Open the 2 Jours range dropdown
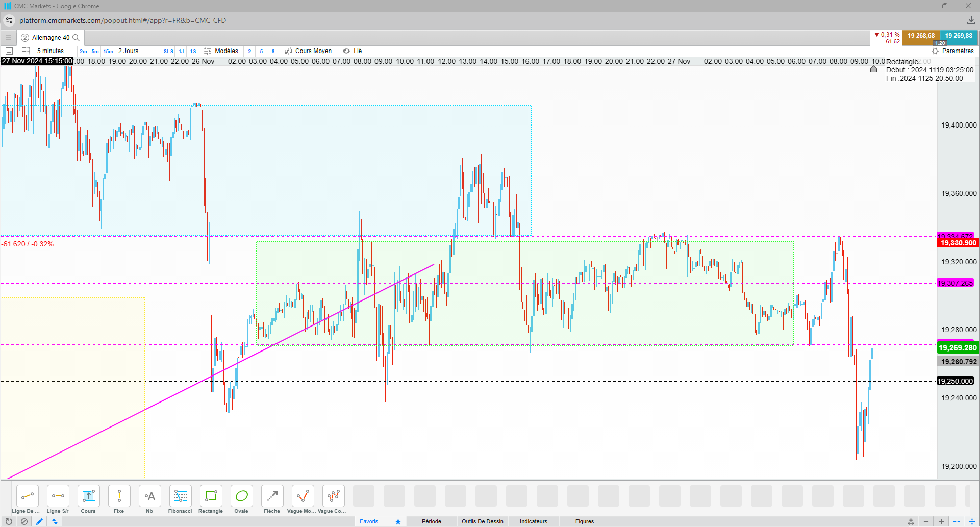This screenshot has width=980, height=527. (129, 51)
